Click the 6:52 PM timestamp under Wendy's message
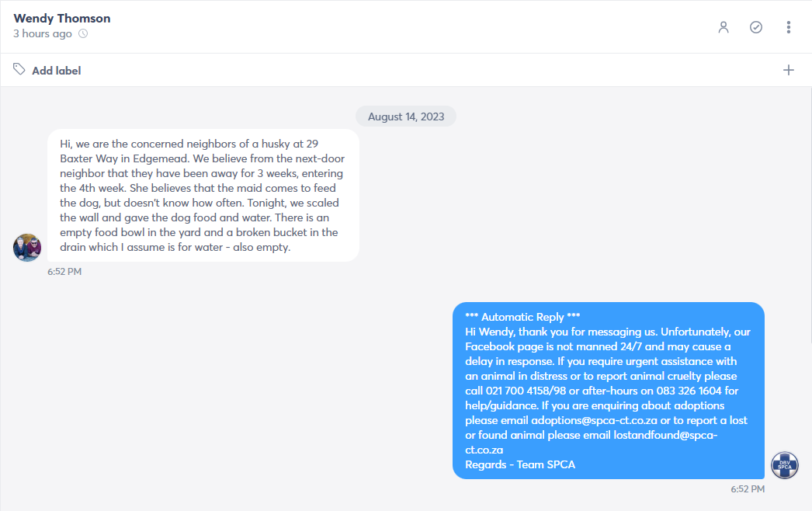 tap(64, 272)
